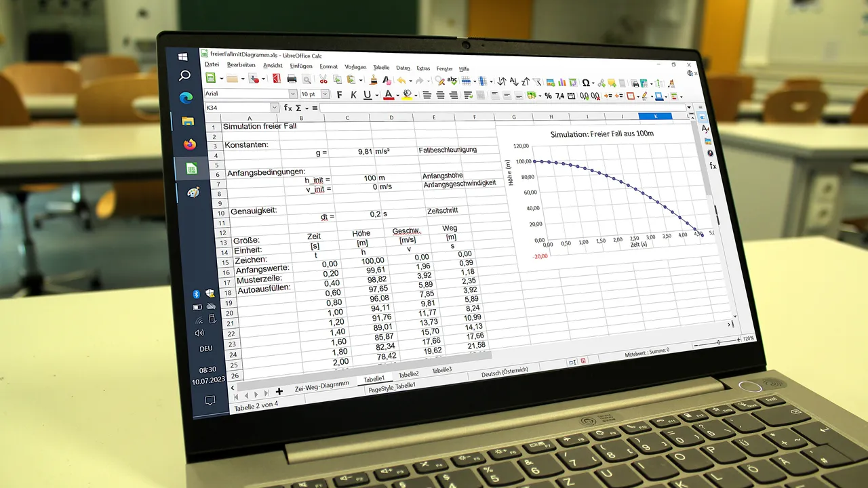
Task: Click the Print icon in the toolbar
Action: 293,79
